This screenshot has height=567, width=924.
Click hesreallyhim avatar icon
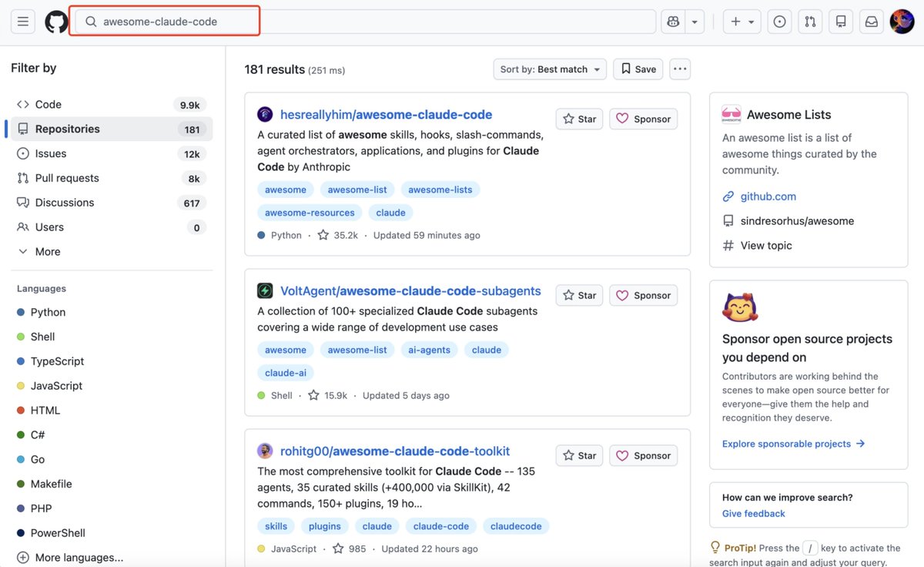[x=265, y=115]
